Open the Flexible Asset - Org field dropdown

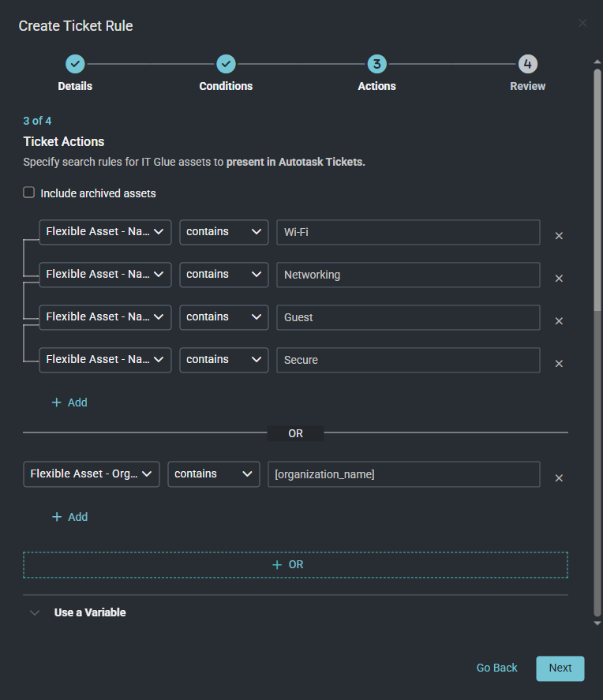coord(92,474)
